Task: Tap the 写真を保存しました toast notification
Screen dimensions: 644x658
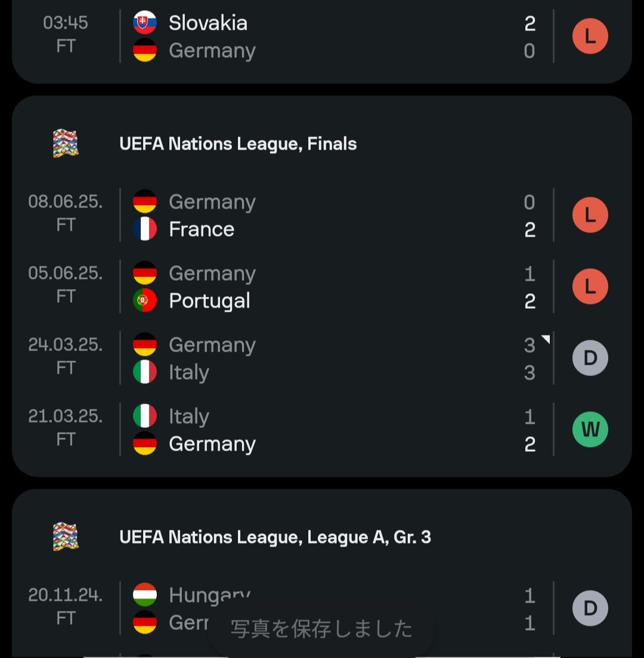Action: [321, 629]
